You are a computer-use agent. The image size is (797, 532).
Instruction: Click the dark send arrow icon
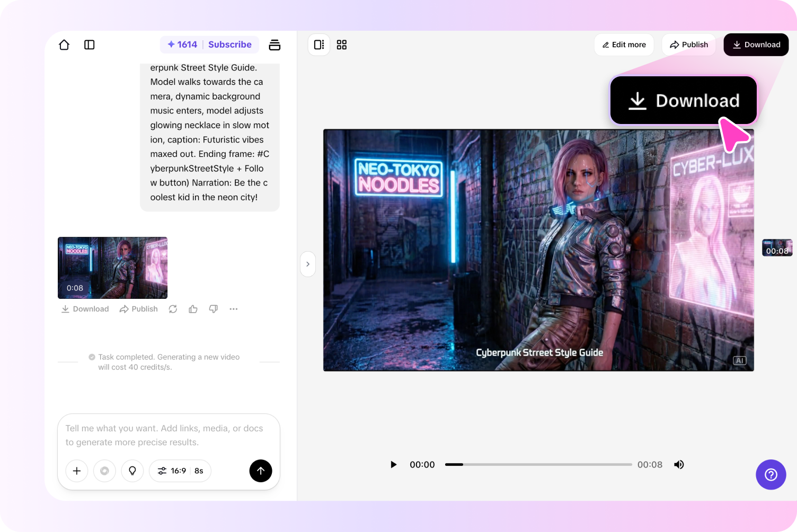point(261,471)
